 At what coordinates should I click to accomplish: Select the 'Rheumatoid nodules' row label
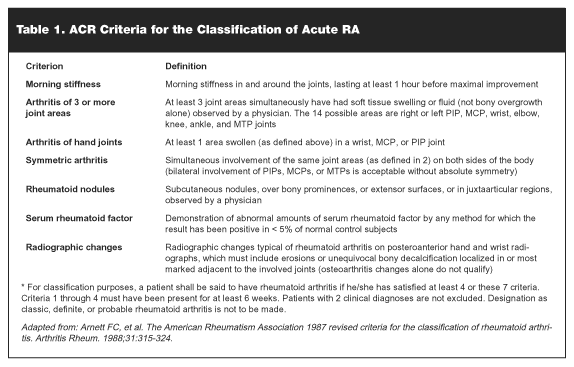click(70, 189)
